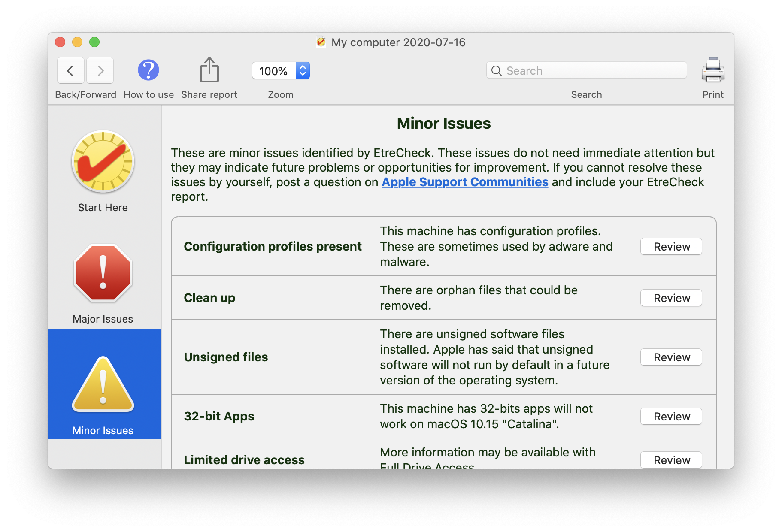Click the Configuration profiles present title
782x532 pixels.
pyautogui.click(x=273, y=246)
